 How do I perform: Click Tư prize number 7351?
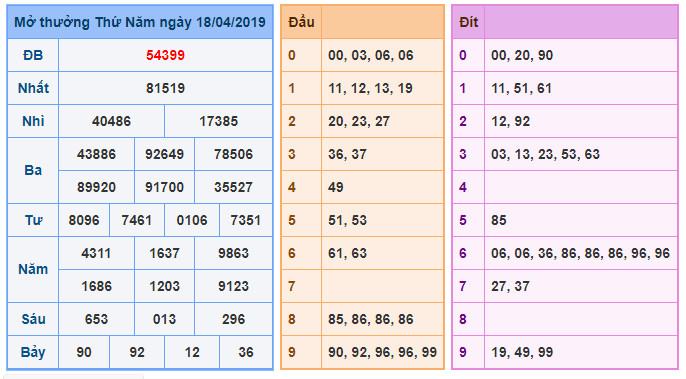(245, 220)
